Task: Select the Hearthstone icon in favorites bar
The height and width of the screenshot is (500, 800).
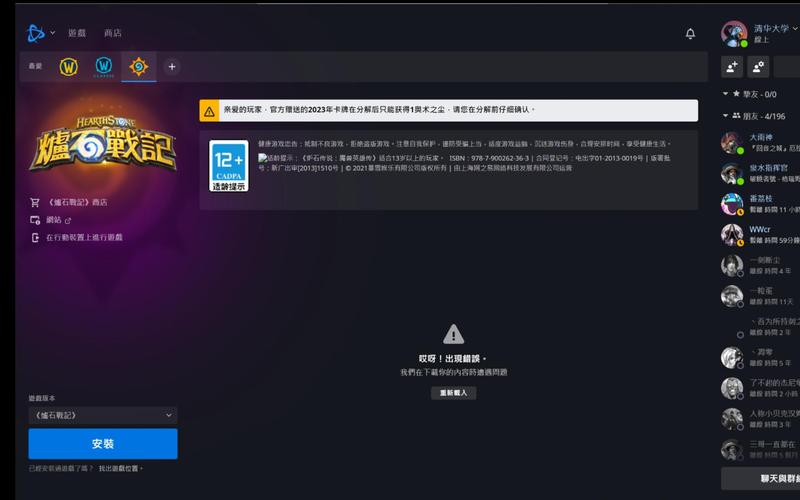Action: (x=139, y=66)
